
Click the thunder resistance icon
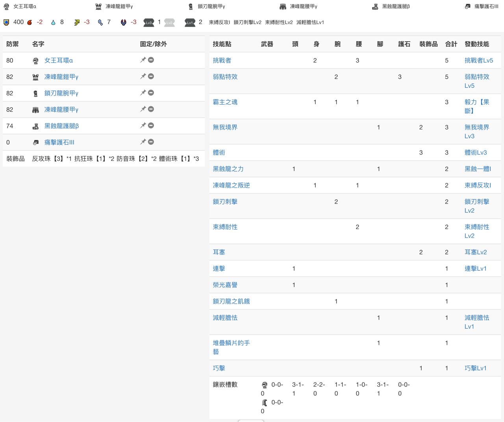tap(77, 22)
